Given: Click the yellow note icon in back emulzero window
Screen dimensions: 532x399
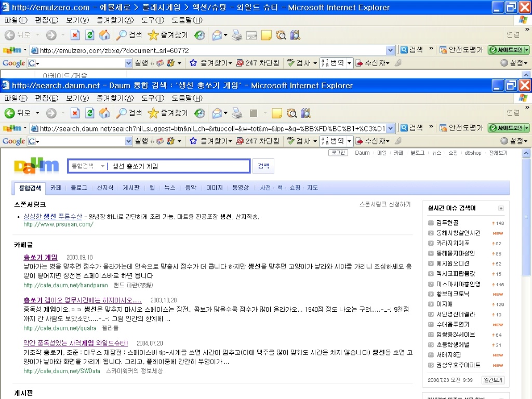Looking at the screenshot, I should (267, 35).
